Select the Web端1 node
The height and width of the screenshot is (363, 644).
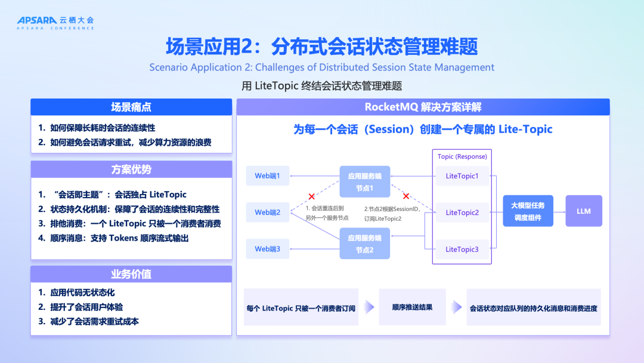(267, 176)
